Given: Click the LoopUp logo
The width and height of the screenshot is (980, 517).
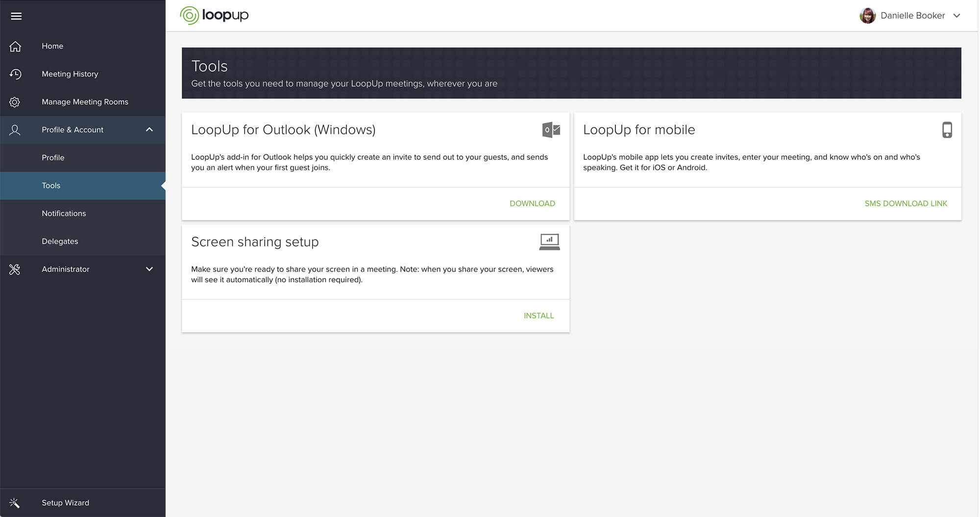Looking at the screenshot, I should click(x=214, y=15).
